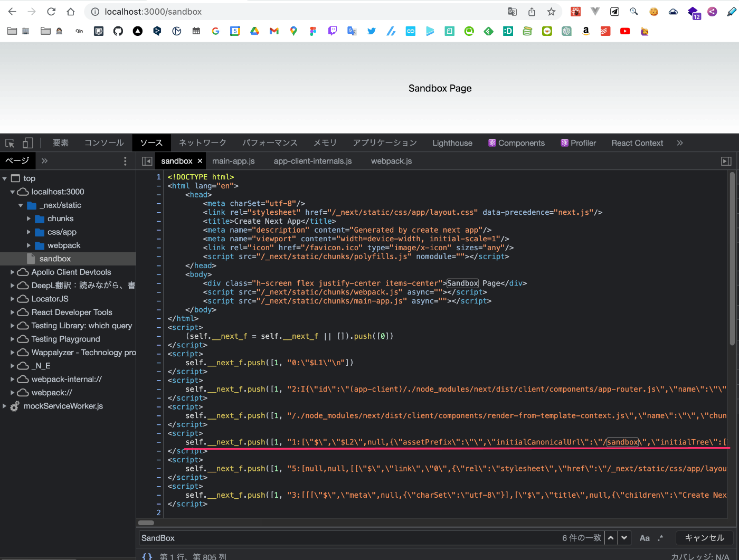Expand the webpack folder

pos(29,245)
